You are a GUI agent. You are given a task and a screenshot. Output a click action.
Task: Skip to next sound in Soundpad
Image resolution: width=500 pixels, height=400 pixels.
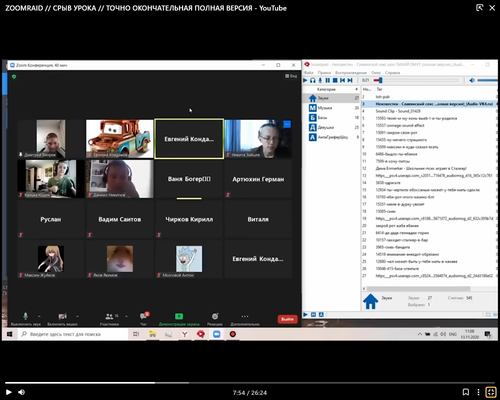(350, 80)
